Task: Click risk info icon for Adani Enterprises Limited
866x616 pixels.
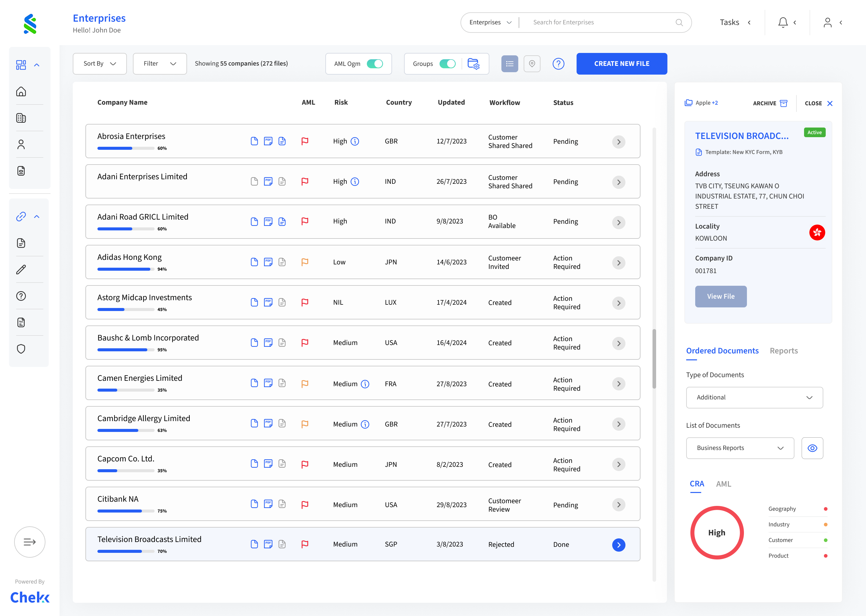Action: point(355,182)
